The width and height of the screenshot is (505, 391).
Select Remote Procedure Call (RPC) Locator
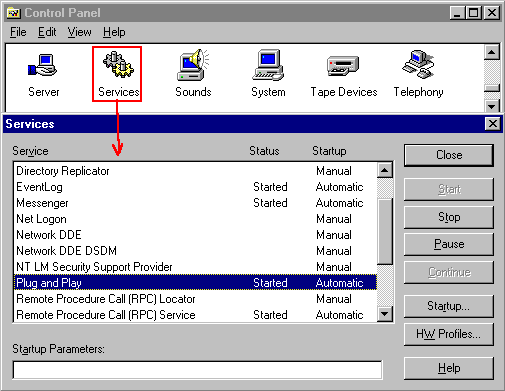pyautogui.click(x=195, y=299)
